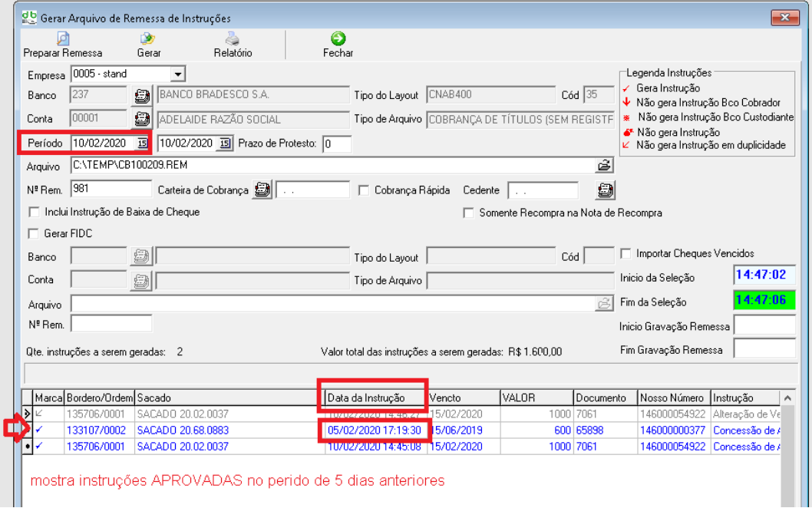Screen dimensions: 812x508
Task: Click the Preparar Remessa toolbar icon
Action: coord(63,39)
